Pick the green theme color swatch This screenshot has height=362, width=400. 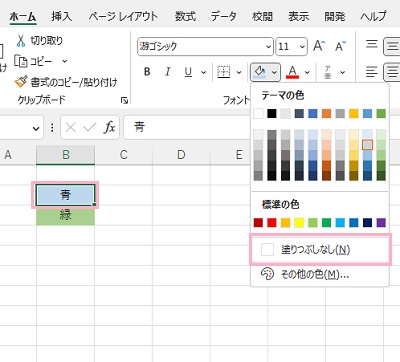pyautogui.click(x=381, y=114)
